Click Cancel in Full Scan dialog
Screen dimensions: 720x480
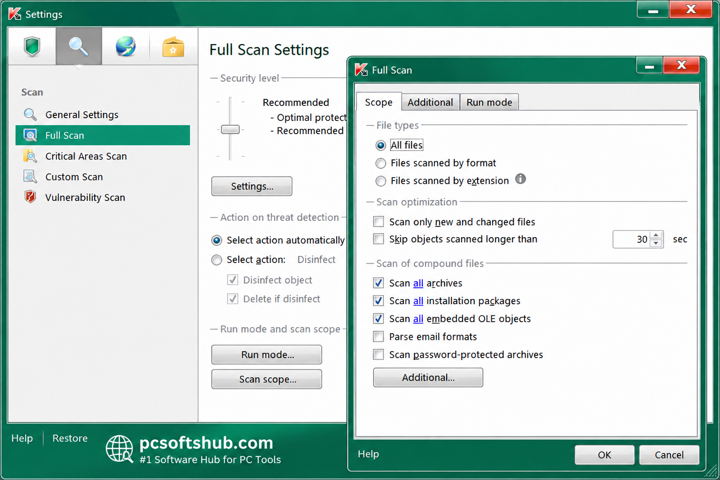(x=669, y=455)
